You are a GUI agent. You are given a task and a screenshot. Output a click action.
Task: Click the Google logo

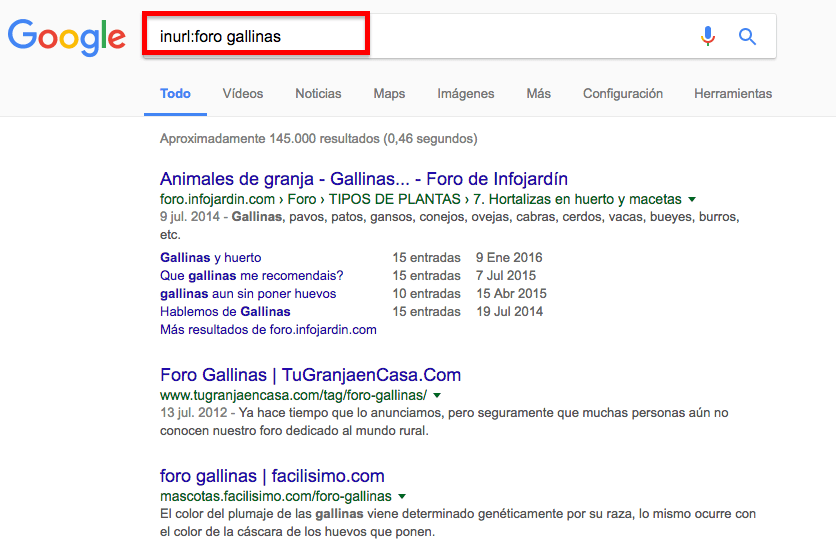pyautogui.click(x=66, y=37)
